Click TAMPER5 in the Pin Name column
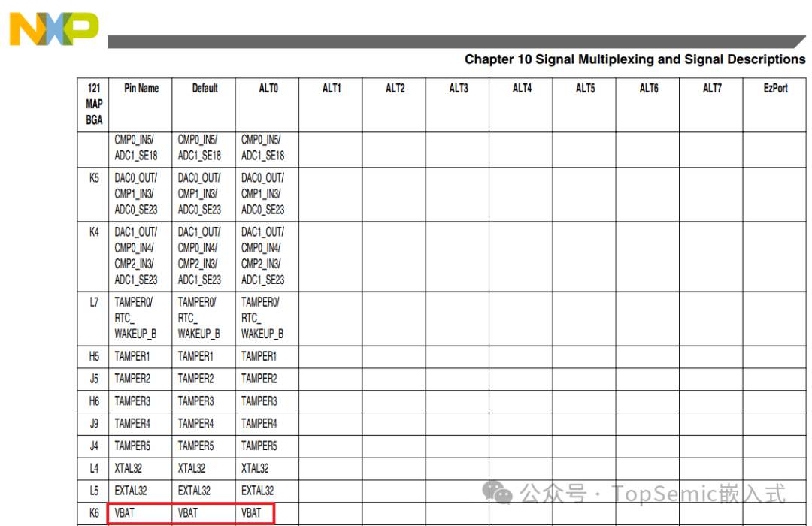The width and height of the screenshot is (812, 526). (x=132, y=446)
